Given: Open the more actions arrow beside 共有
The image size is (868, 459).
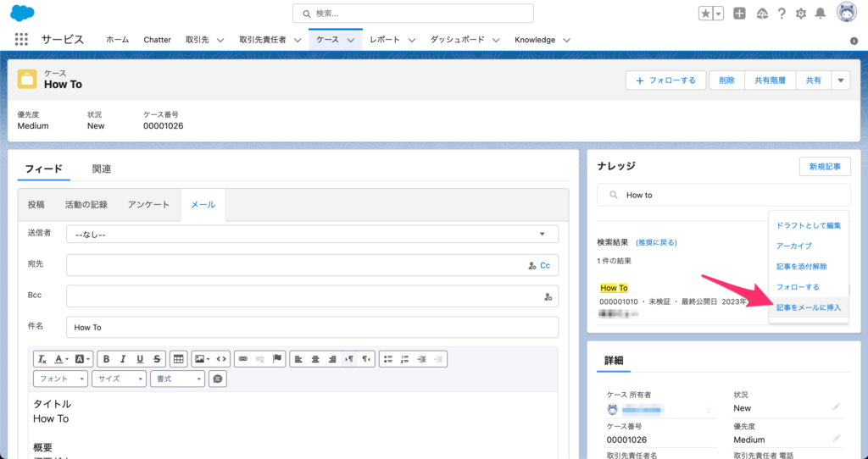Looking at the screenshot, I should click(x=840, y=80).
